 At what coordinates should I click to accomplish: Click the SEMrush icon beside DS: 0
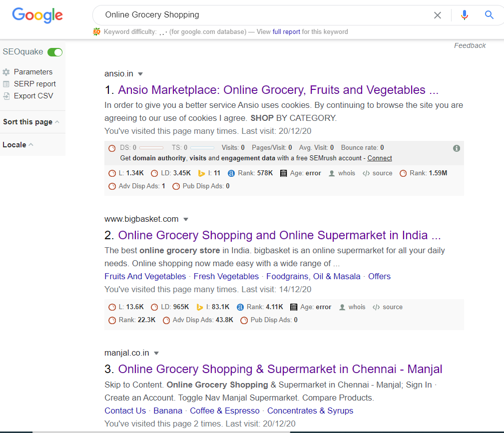click(112, 148)
